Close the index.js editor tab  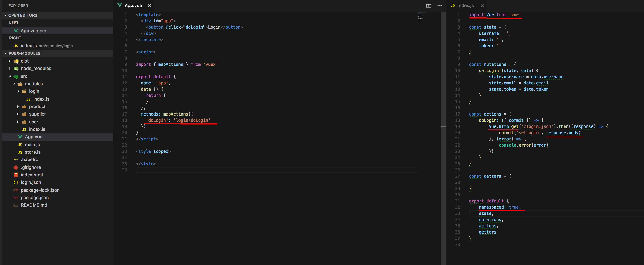[x=482, y=6]
